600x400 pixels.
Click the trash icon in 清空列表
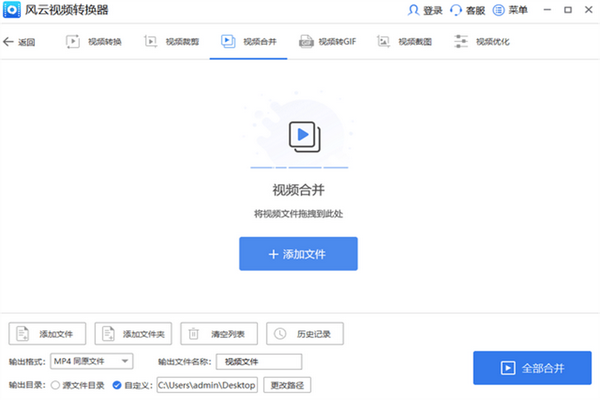point(194,334)
